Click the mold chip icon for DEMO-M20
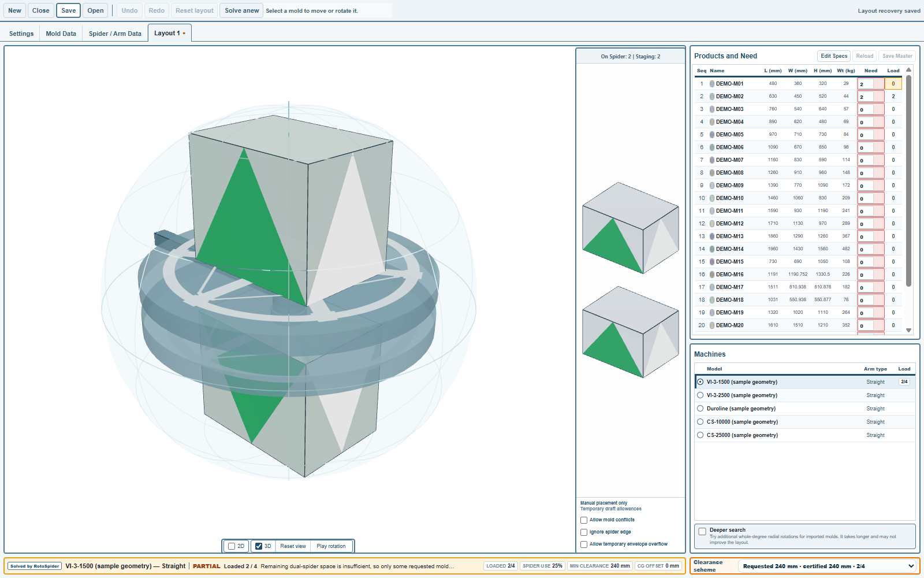Image resolution: width=924 pixels, height=578 pixels. 712,325
